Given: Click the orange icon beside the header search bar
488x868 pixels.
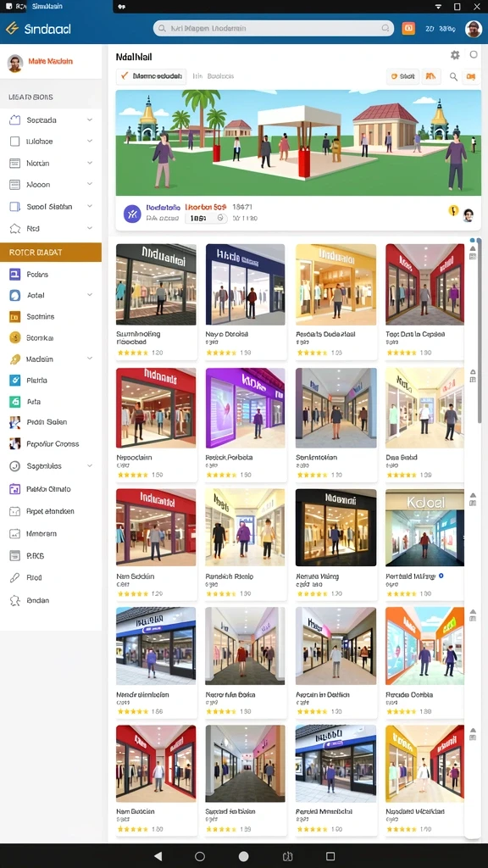Looking at the screenshot, I should click(x=408, y=28).
